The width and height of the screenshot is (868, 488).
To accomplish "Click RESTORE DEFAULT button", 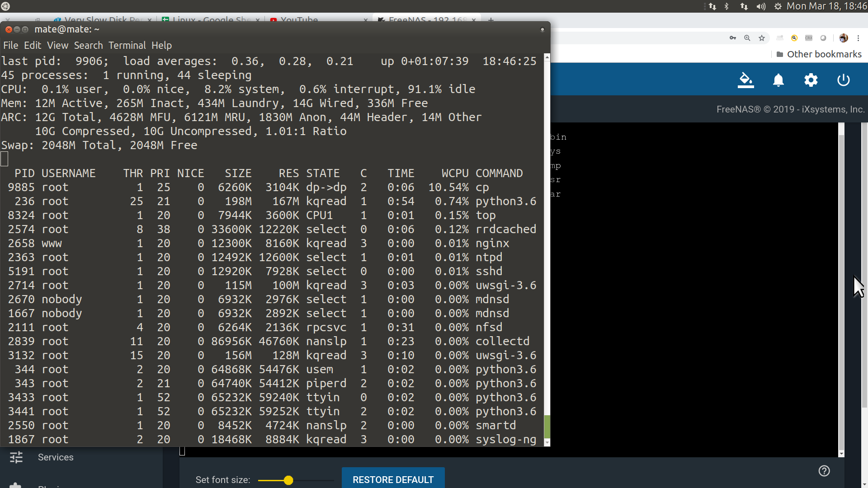I will [393, 479].
